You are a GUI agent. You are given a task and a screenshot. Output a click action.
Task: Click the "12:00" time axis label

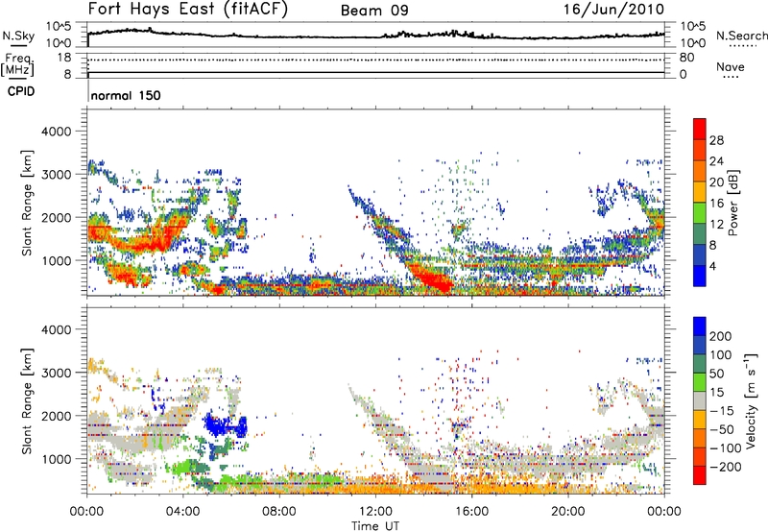(375, 512)
